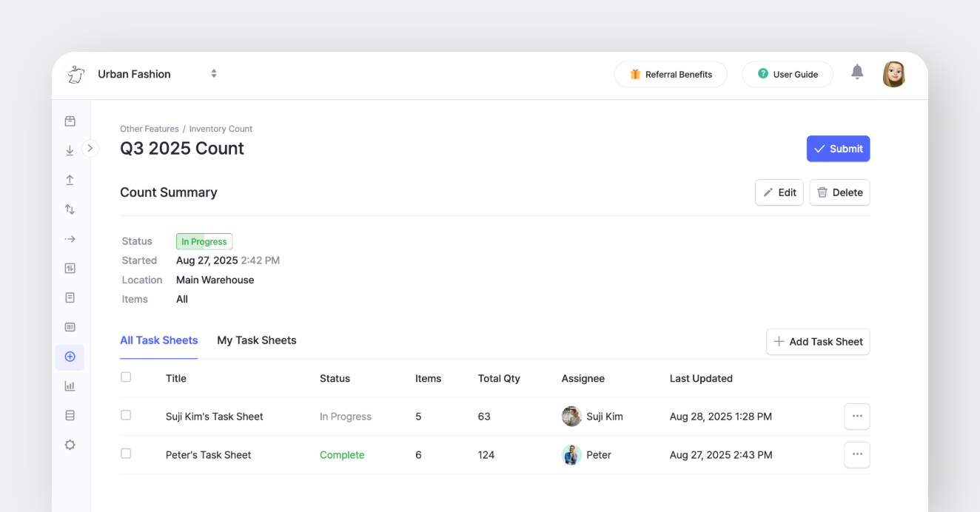
Task: Open Settings via the gear icon
Action: tap(70, 444)
